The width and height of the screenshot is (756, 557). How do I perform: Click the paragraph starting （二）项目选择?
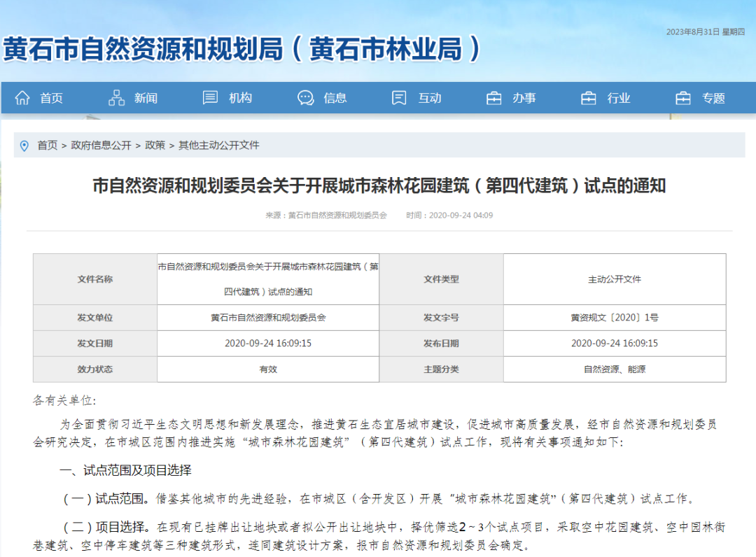379,536
